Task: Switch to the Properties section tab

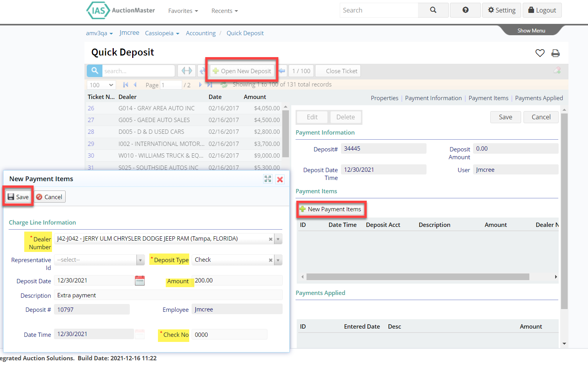Action: pyautogui.click(x=384, y=98)
